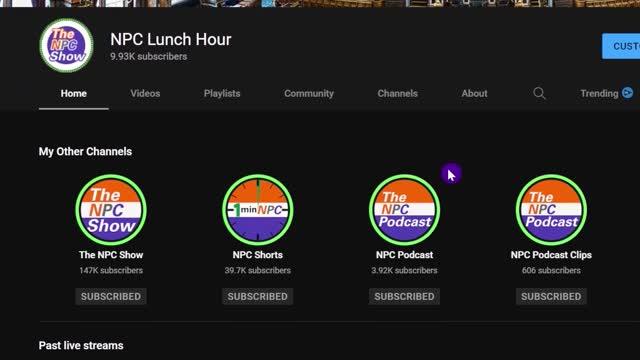
Task: Toggle SUBSCRIBED under The NPC Show
Action: [x=111, y=296]
